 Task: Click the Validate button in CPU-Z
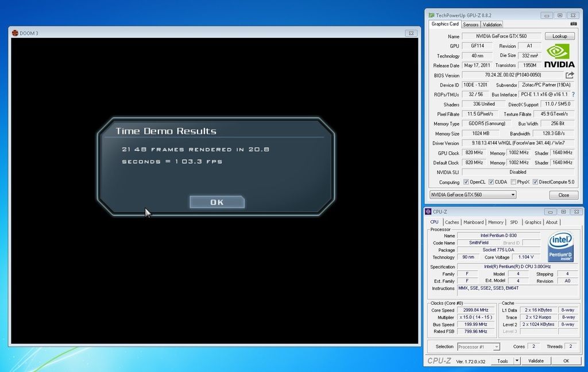[536, 361]
